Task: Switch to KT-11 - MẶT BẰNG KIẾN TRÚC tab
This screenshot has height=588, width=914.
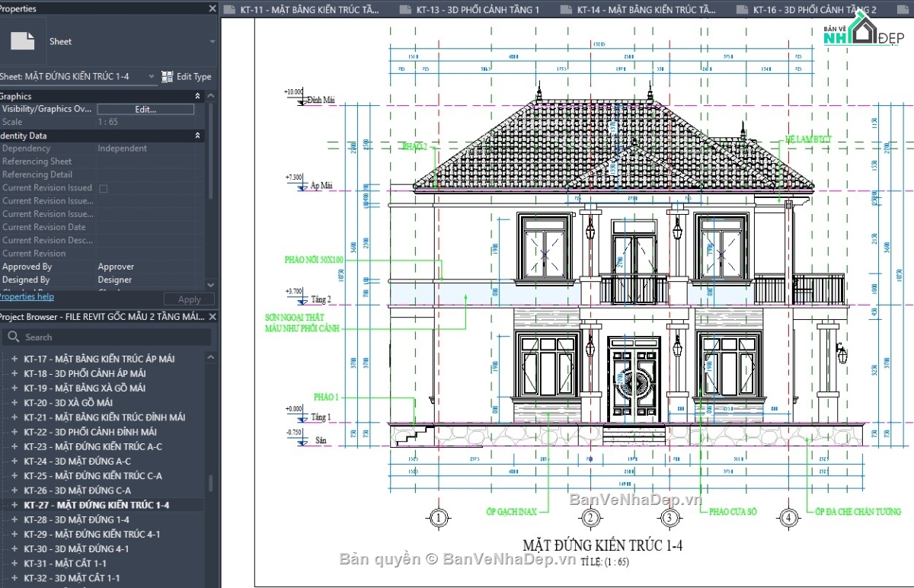Action: click(308, 10)
